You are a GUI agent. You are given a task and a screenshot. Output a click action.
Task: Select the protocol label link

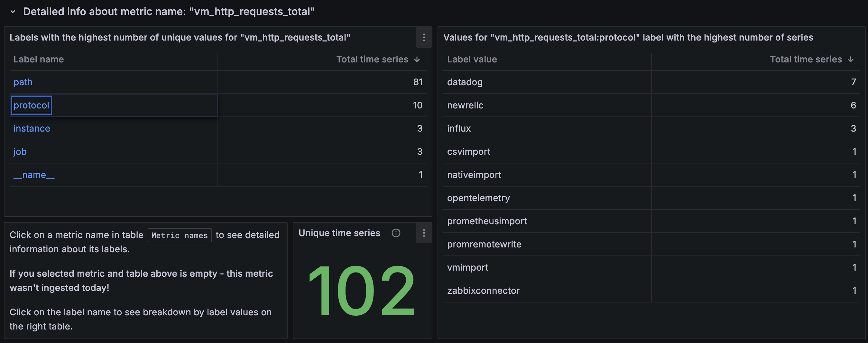click(x=31, y=106)
